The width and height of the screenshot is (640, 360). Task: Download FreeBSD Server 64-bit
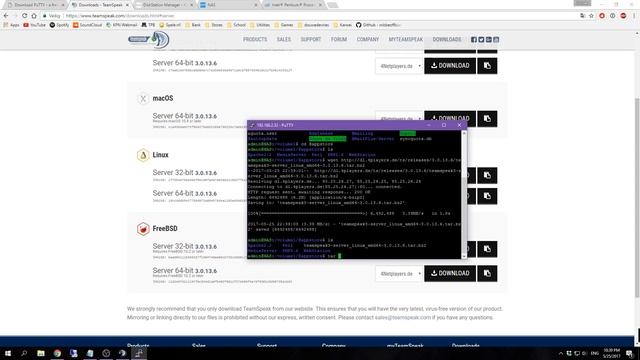tap(450, 273)
